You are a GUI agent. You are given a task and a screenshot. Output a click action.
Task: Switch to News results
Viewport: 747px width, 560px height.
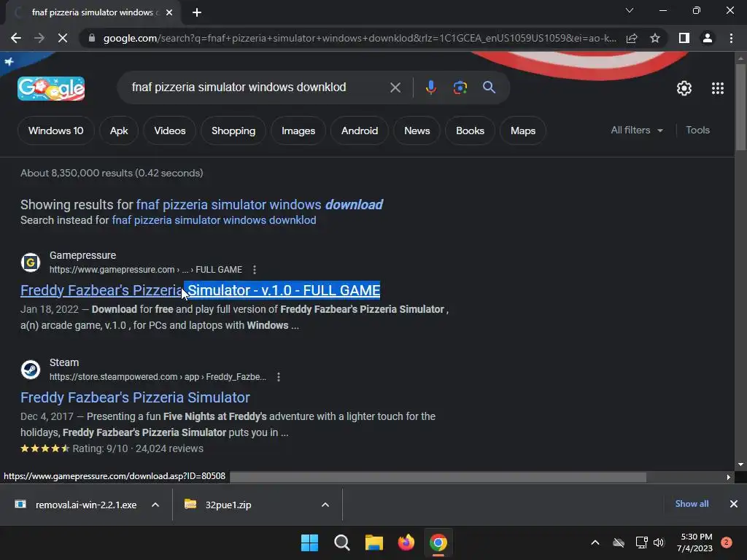(417, 131)
